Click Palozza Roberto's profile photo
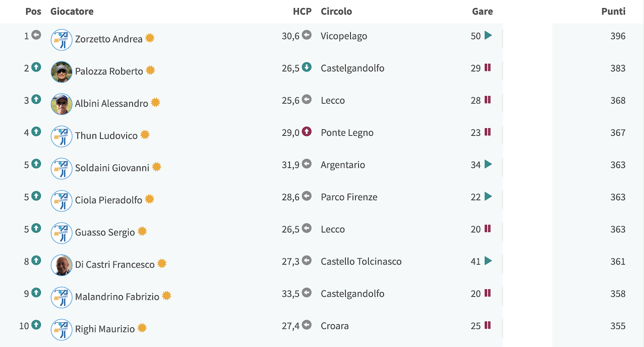Viewport: 644px width, 347px height. 61,72
